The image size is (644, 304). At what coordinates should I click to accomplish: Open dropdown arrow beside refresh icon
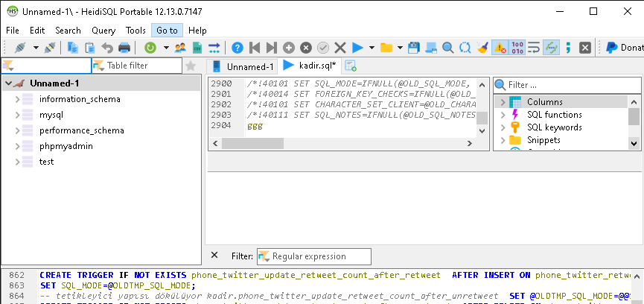click(x=166, y=48)
